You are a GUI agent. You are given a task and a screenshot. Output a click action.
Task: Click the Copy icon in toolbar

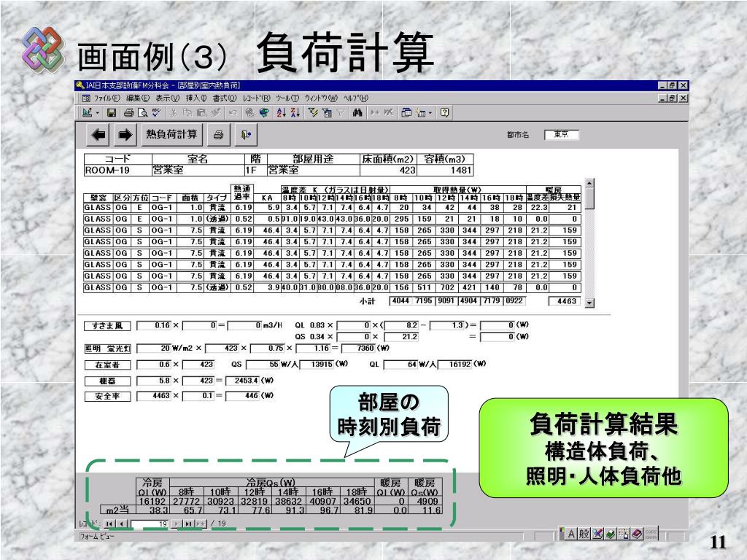pyautogui.click(x=187, y=113)
